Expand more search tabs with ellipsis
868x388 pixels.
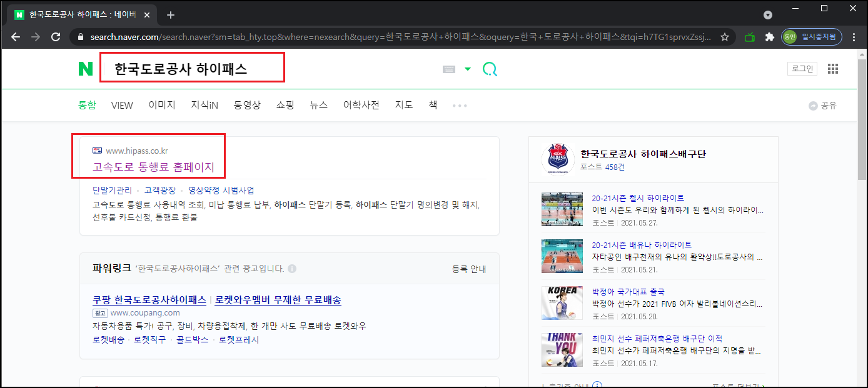(x=460, y=106)
